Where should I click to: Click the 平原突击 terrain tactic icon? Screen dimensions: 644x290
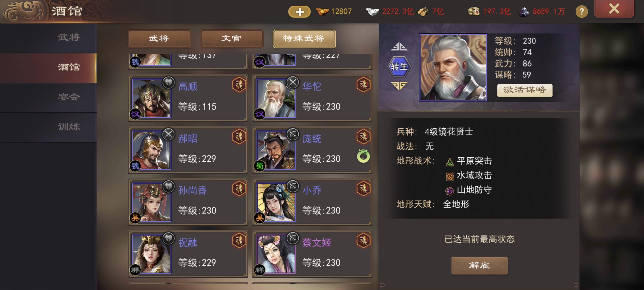coord(449,162)
